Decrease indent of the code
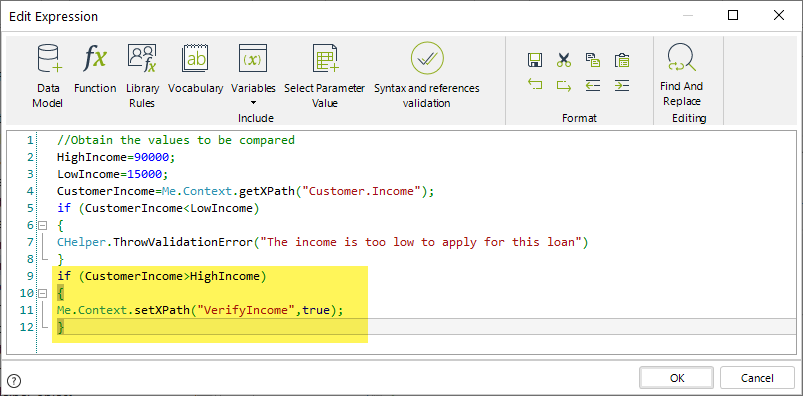The width and height of the screenshot is (803, 396). click(593, 85)
